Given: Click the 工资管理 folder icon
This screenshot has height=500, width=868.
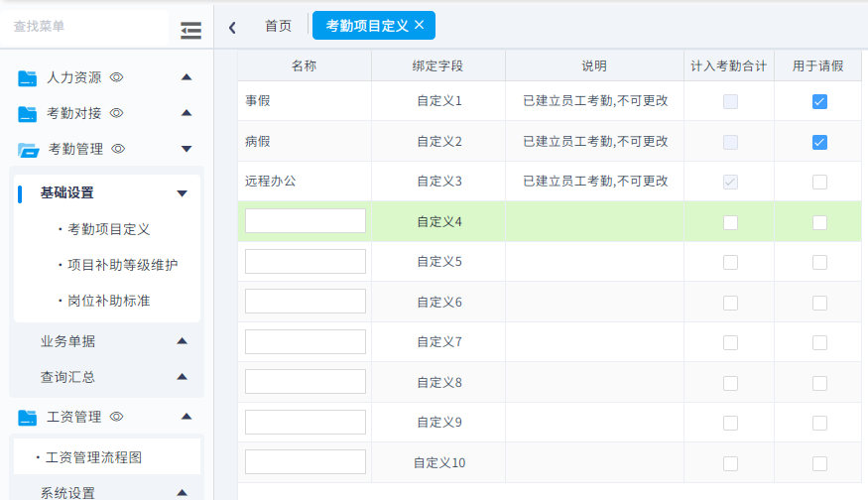Looking at the screenshot, I should (x=27, y=417).
